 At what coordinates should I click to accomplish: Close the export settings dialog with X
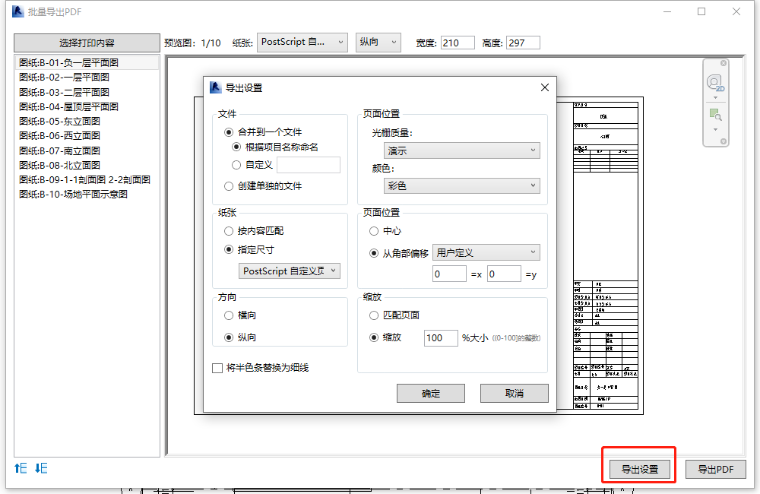[545, 87]
